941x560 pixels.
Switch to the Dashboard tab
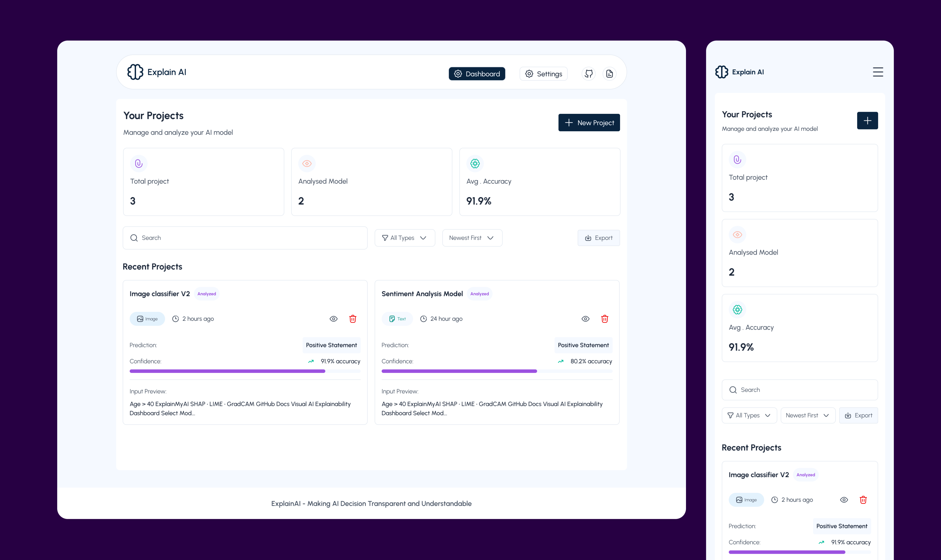click(x=476, y=74)
